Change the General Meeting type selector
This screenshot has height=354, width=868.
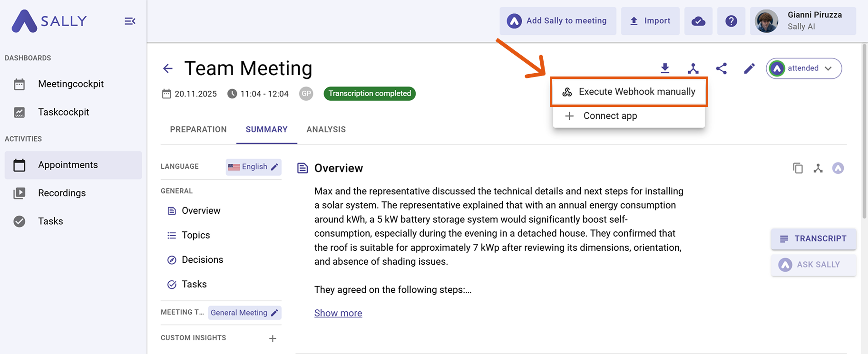pyautogui.click(x=244, y=313)
